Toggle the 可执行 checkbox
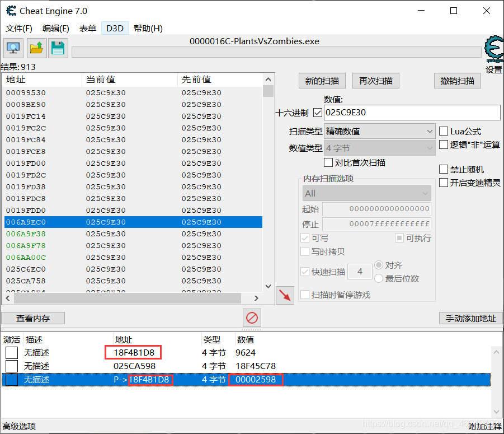 click(x=399, y=238)
